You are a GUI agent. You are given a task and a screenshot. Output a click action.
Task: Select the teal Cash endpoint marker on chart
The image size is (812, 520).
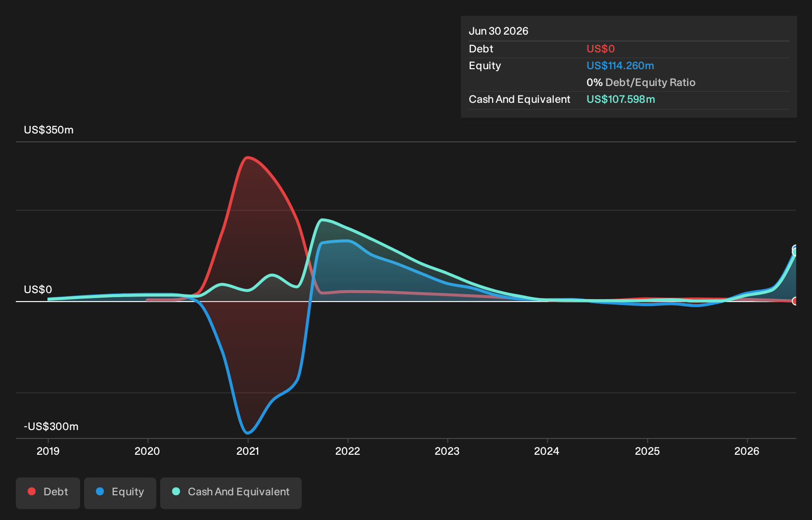point(795,252)
